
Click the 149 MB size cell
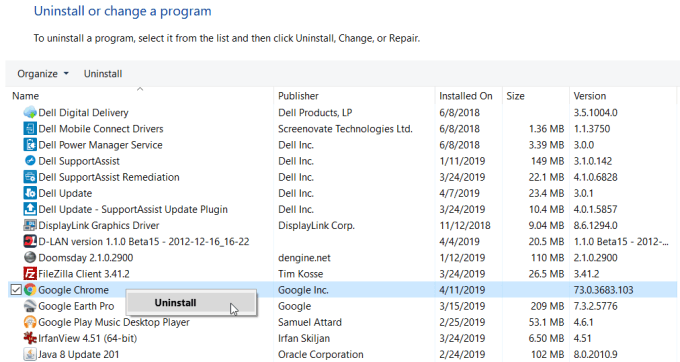click(547, 161)
